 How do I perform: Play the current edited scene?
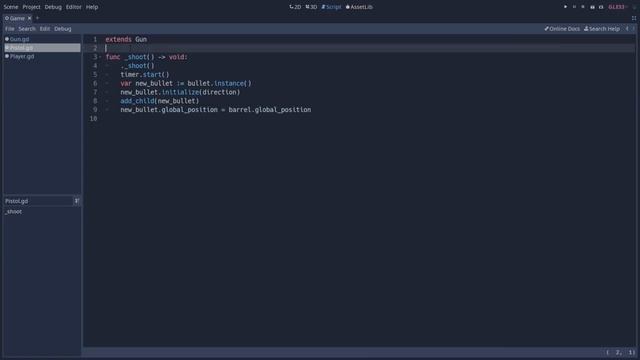pos(592,7)
